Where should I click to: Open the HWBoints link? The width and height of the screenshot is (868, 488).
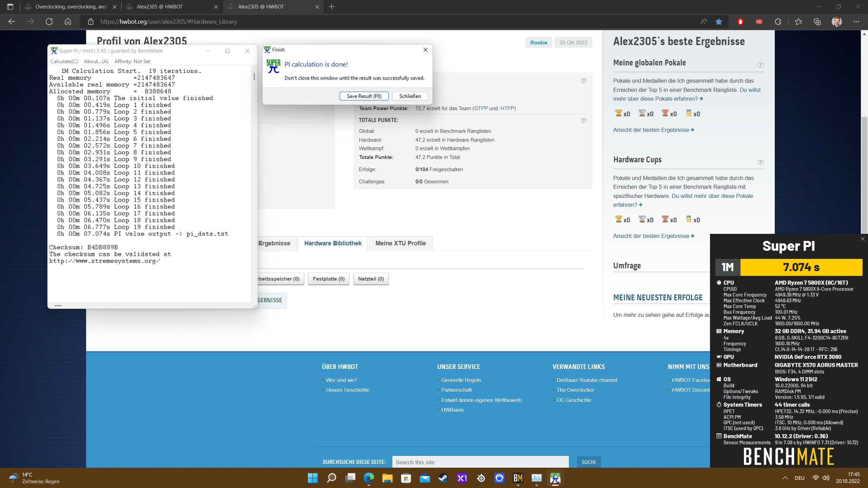[452, 410]
